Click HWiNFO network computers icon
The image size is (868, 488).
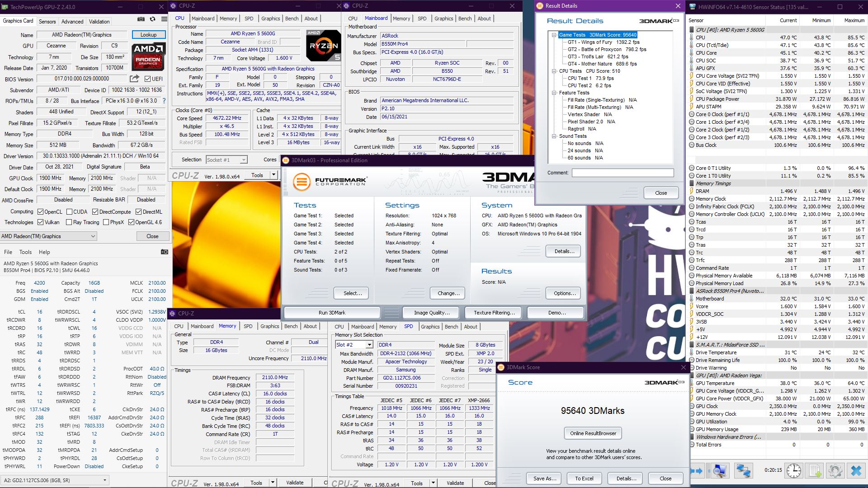point(744,470)
